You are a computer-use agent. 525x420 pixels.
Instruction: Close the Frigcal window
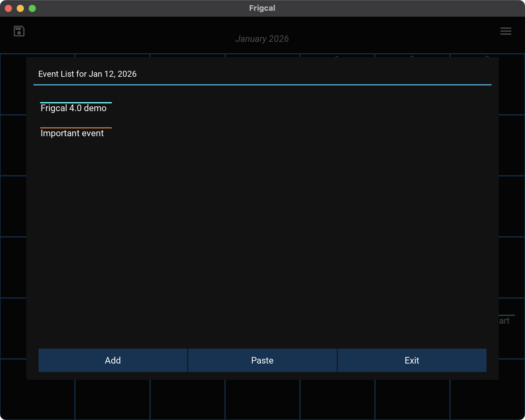point(8,8)
